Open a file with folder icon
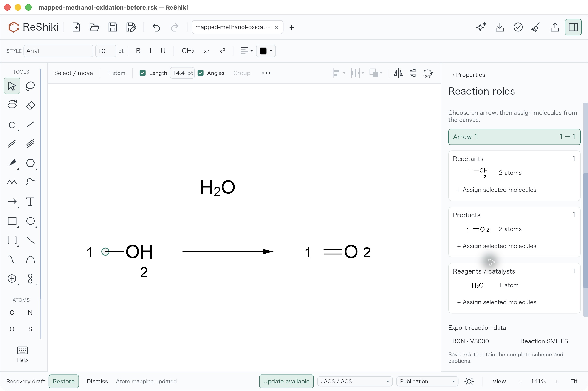Image resolution: width=588 pixels, height=391 pixels. click(94, 27)
